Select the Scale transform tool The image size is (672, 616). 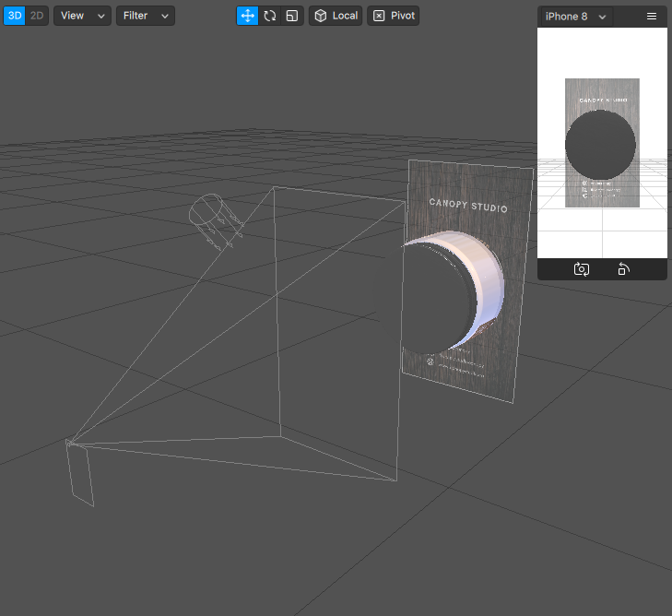pyautogui.click(x=292, y=16)
